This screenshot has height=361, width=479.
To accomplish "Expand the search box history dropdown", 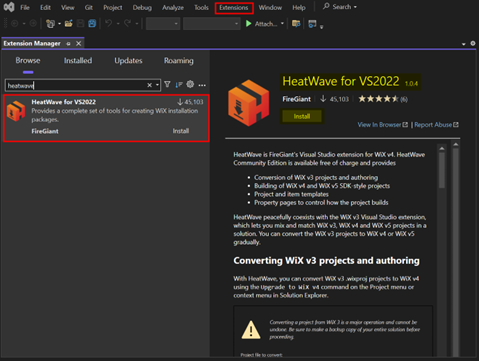I will [157, 85].
